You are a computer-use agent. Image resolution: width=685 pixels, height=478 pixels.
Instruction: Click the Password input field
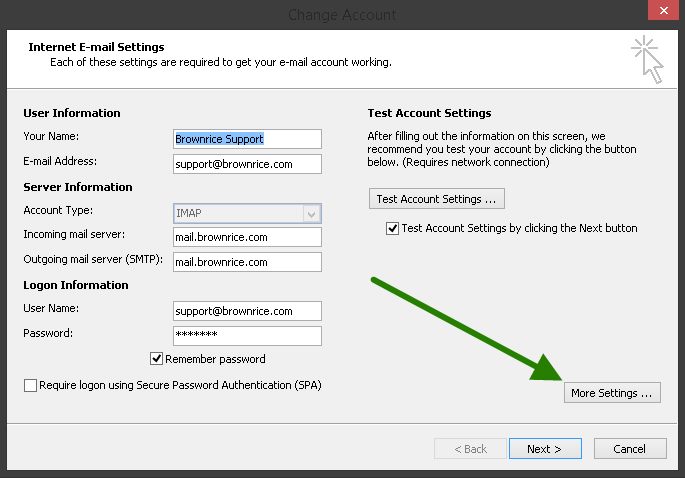(247, 336)
